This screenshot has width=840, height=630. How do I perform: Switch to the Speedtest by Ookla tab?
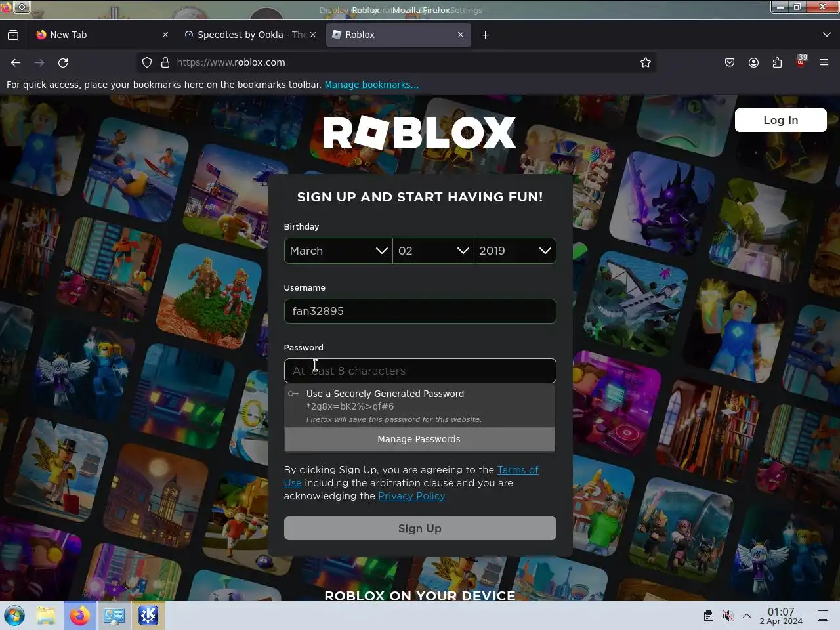(249, 35)
